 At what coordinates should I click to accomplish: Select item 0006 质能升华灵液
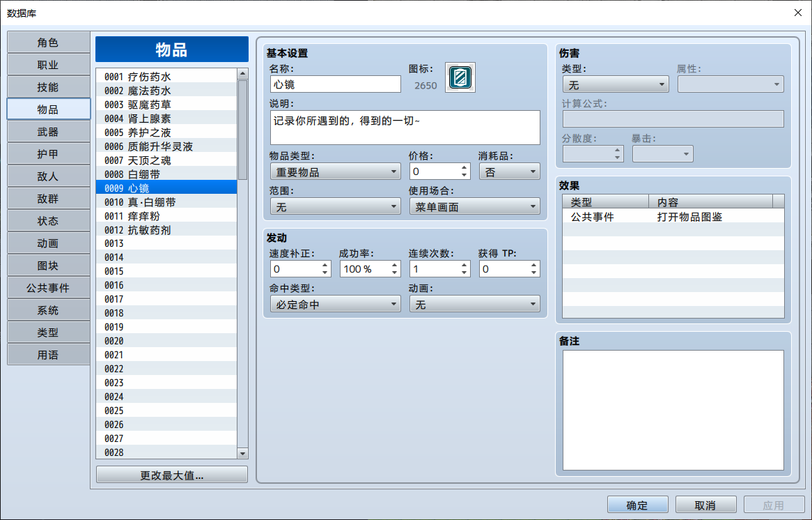click(x=166, y=146)
